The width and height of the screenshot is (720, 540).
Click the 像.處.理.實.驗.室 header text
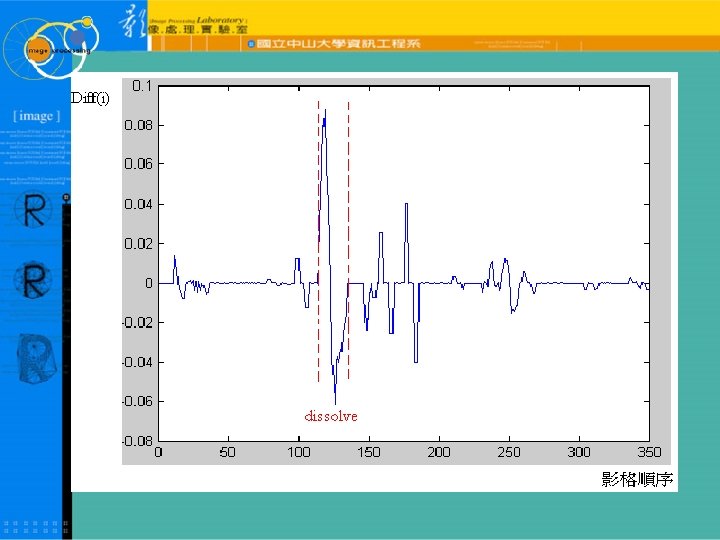198,30
